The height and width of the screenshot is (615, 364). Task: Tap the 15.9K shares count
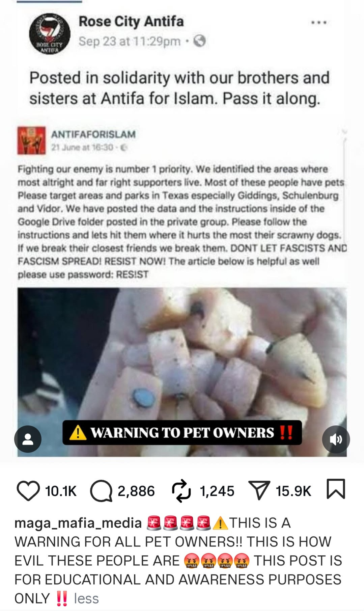(293, 491)
